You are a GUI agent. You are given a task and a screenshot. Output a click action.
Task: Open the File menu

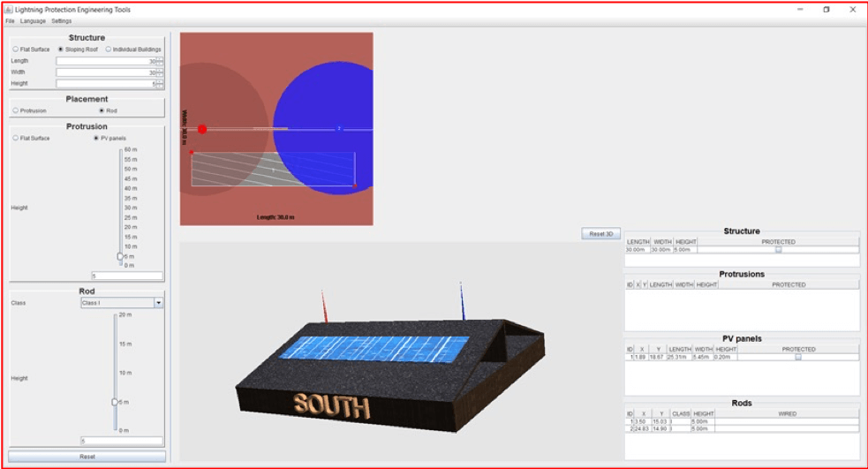point(10,21)
